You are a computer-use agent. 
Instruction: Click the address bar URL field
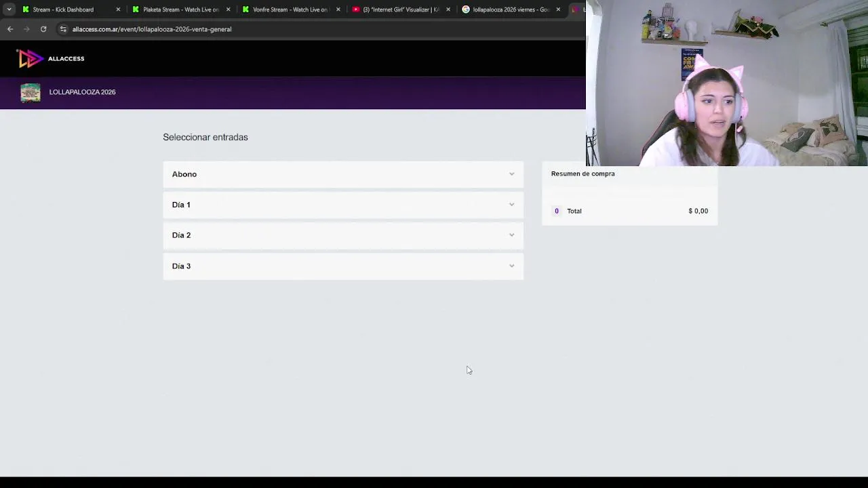(152, 29)
